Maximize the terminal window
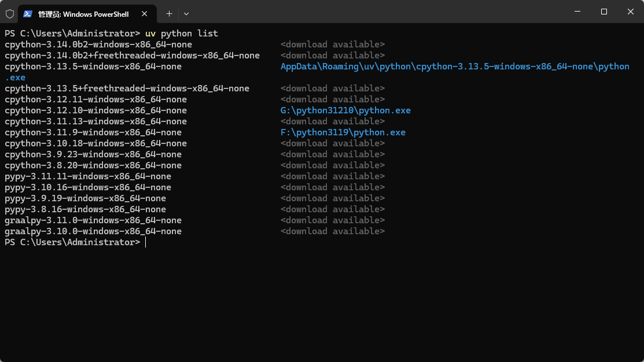644x362 pixels. point(603,12)
